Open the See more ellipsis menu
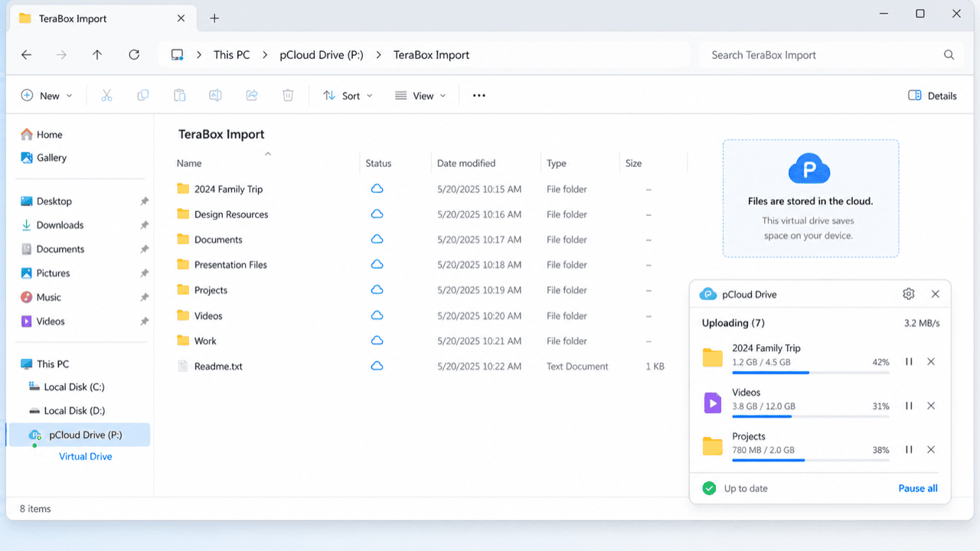980x551 pixels. 479,96
